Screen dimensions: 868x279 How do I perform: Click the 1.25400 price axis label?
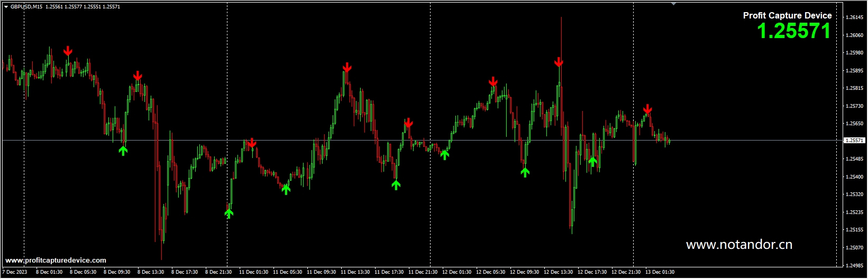pos(855,177)
